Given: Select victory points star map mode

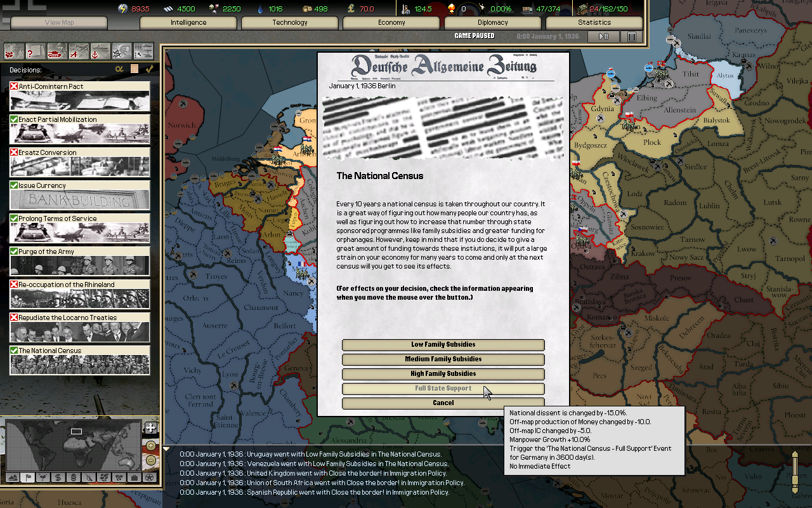Looking at the screenshot, I should (149, 477).
